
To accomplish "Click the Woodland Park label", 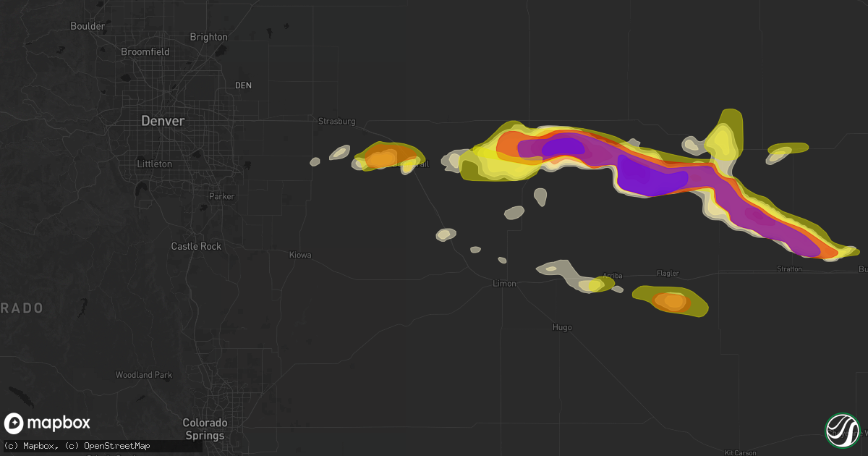I will [144, 375].
